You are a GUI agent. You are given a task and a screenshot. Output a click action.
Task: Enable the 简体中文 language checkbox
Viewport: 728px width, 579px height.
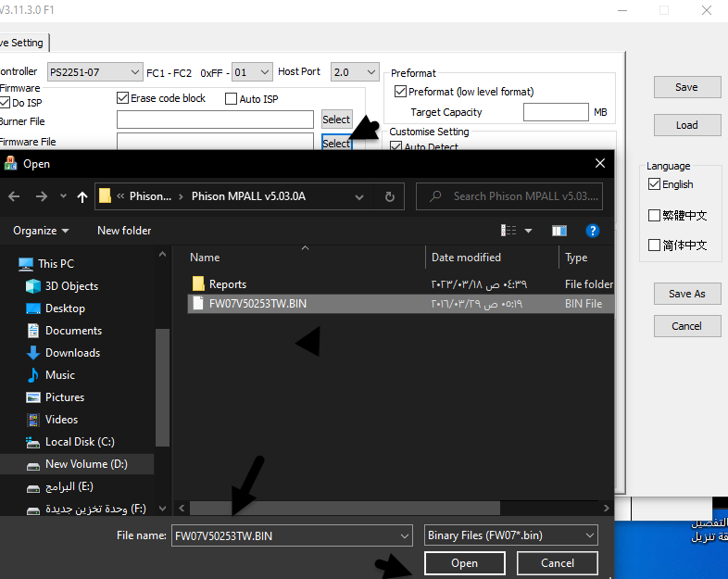(x=654, y=245)
